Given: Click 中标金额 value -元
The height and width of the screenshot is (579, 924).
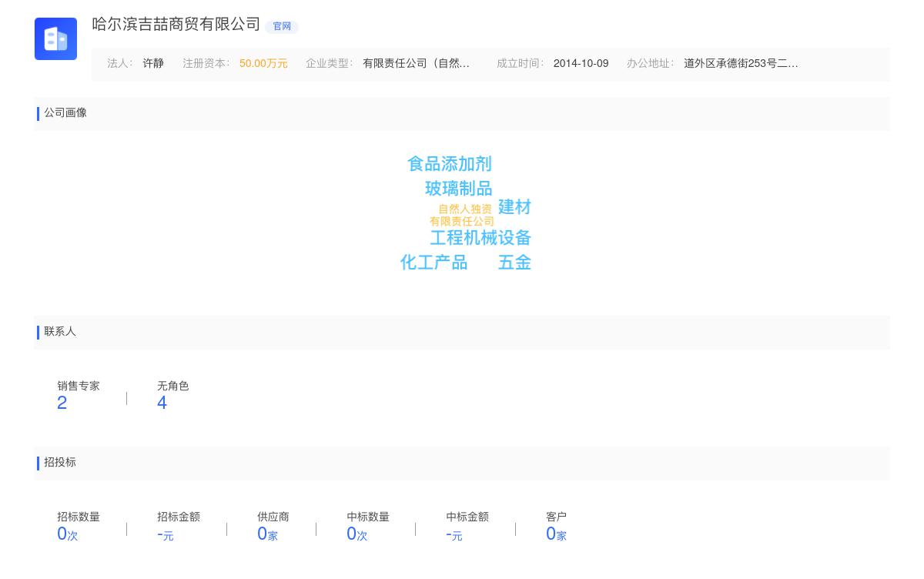Looking at the screenshot, I should point(454,534).
